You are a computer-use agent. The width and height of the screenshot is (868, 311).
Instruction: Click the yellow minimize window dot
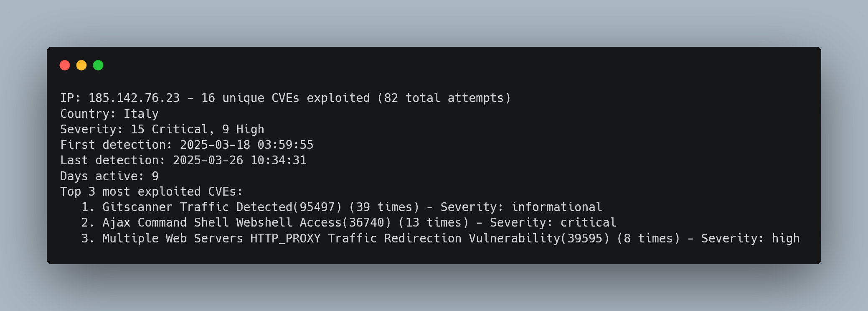click(x=81, y=65)
